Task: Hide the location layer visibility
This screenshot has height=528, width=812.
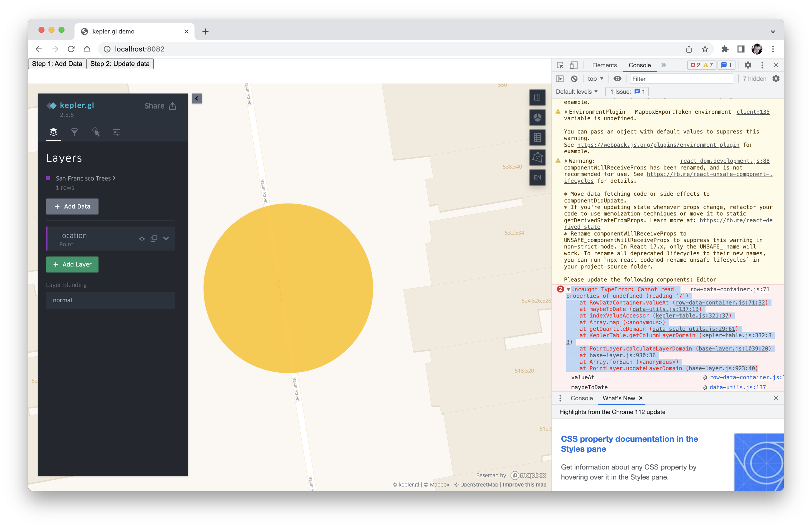Action: (x=142, y=239)
